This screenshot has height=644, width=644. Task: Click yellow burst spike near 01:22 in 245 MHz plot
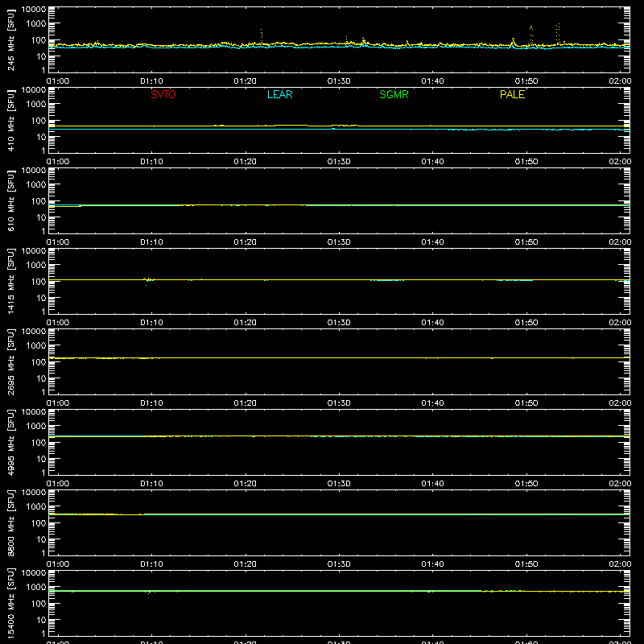point(261,36)
